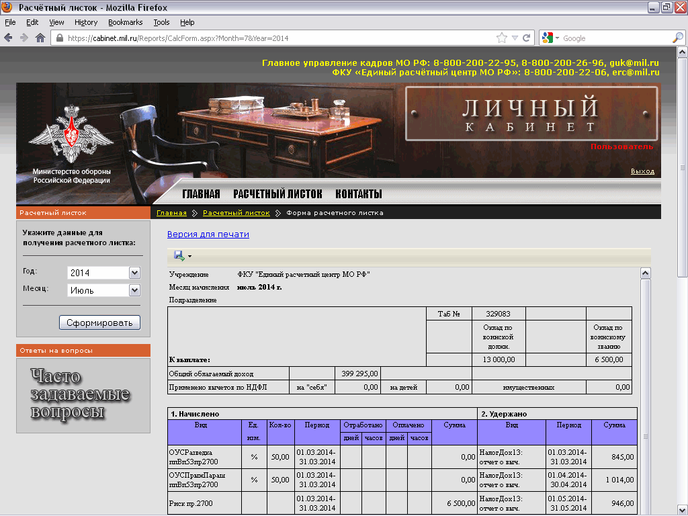
Task: Minimize the Firefox window
Action: coord(653,7)
